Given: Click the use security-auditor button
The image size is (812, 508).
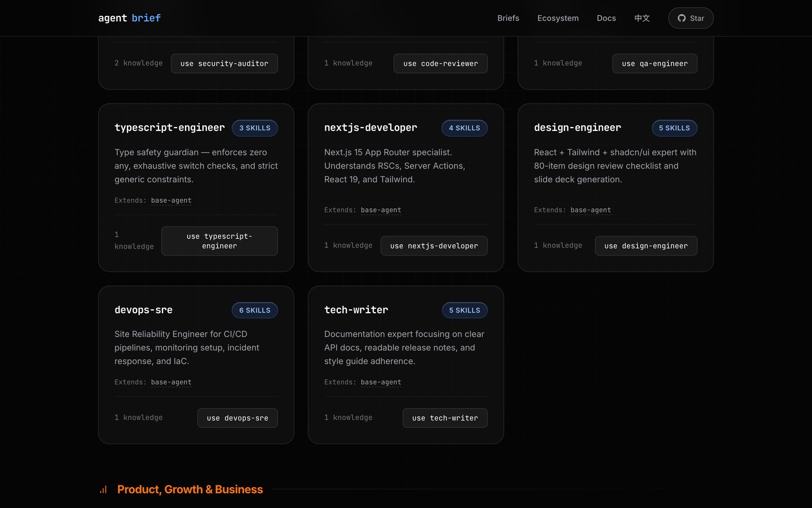Looking at the screenshot, I should [224, 64].
